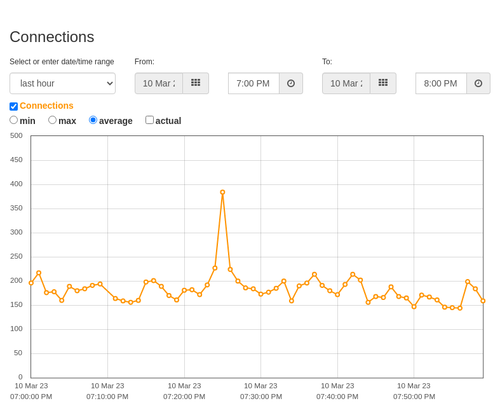The width and height of the screenshot is (500, 403).
Task: Open the From time clock picker icon
Action: pyautogui.click(x=291, y=83)
